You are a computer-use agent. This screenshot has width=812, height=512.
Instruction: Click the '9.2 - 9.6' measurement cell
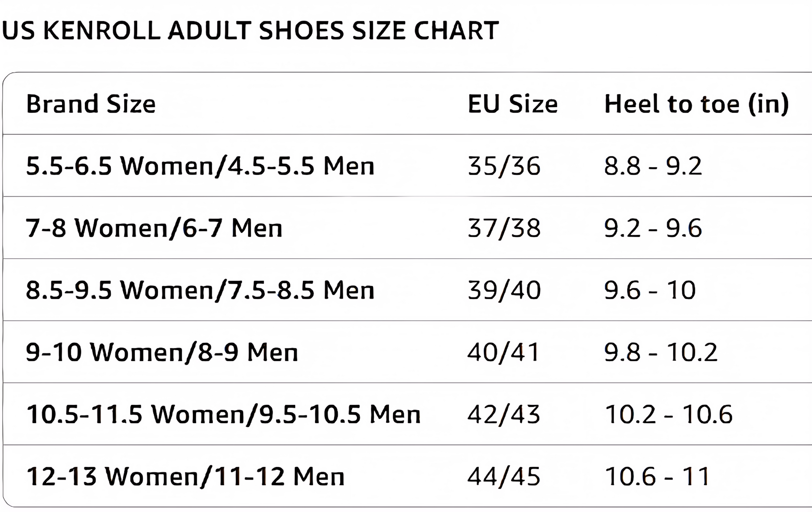[653, 228]
